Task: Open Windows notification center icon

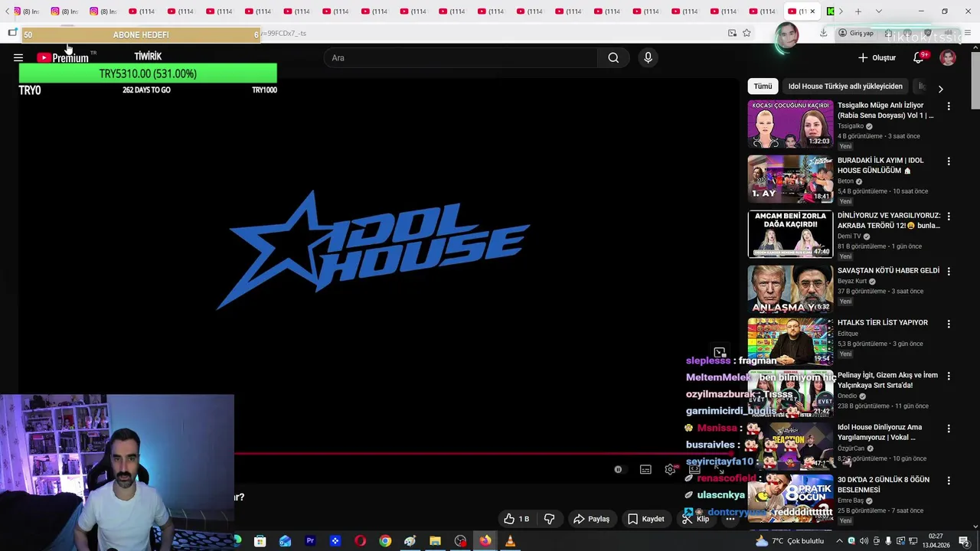Action: (x=963, y=541)
